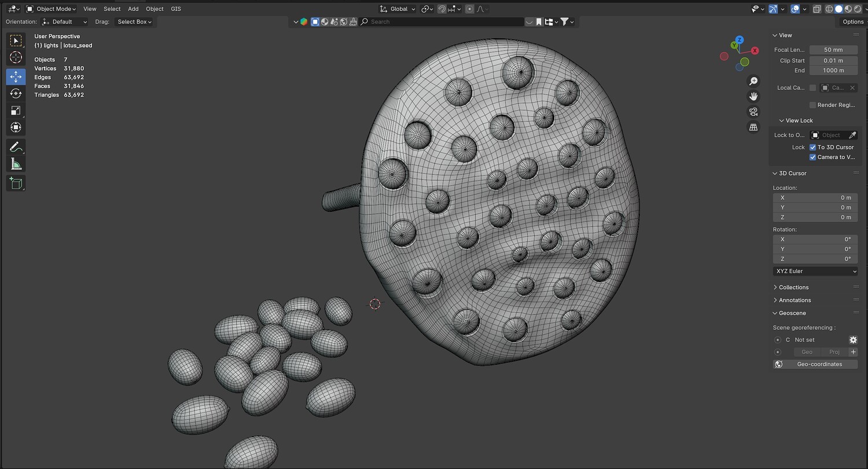This screenshot has height=469, width=868.
Task: Open Global transform orientation dropdown
Action: (398, 9)
